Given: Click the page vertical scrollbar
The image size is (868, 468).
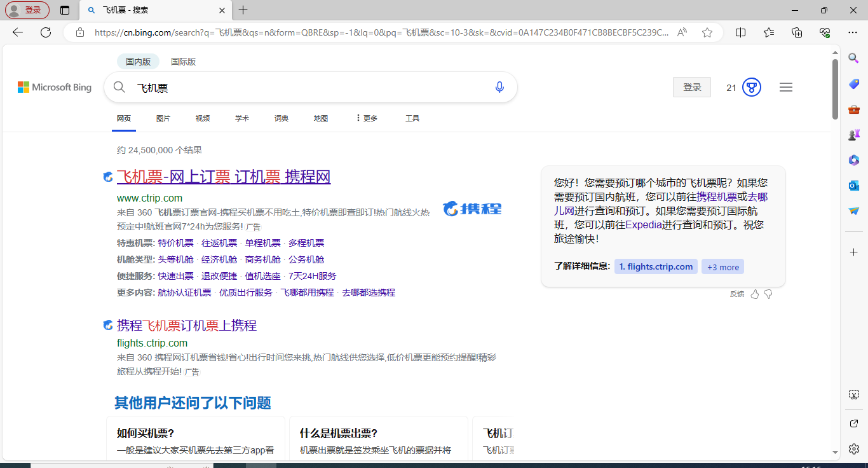Looking at the screenshot, I should click(835, 89).
